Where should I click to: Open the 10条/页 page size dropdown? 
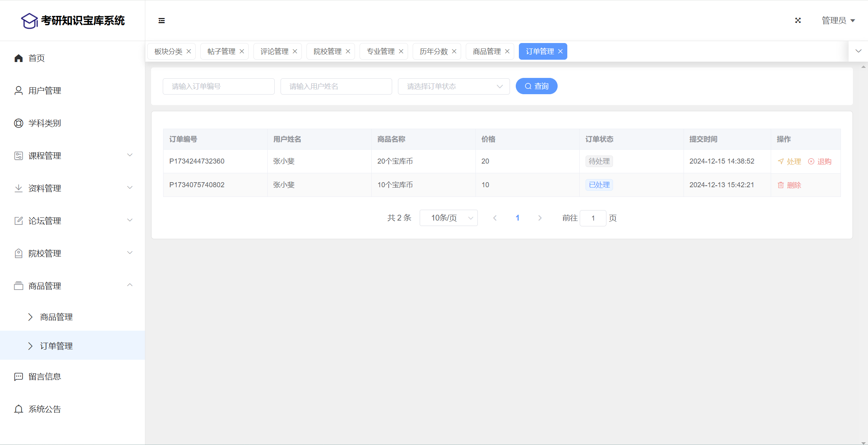[448, 218]
